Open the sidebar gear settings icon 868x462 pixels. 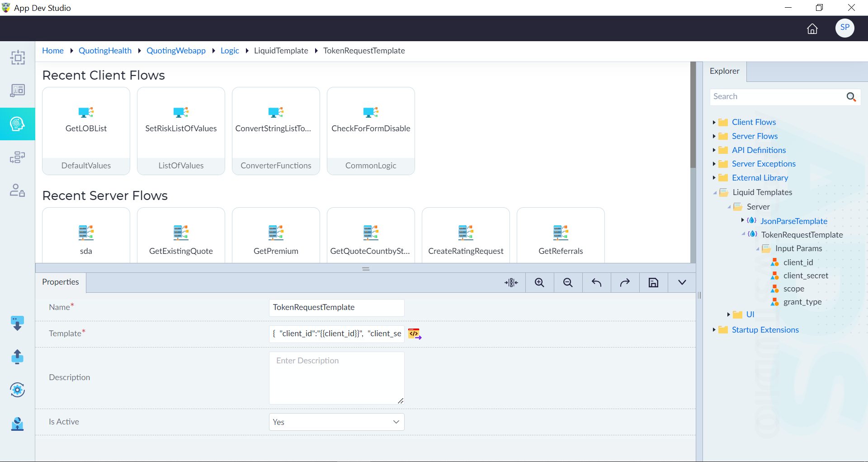(17, 390)
